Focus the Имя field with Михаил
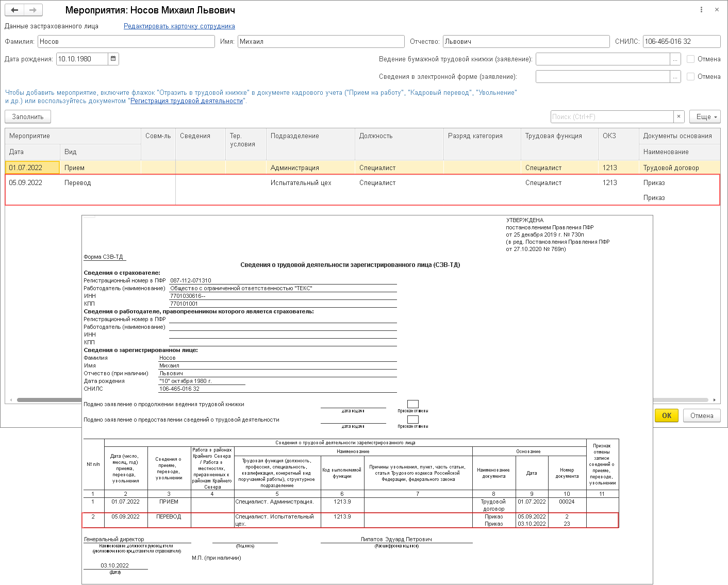Image resolution: width=728 pixels, height=585 pixels. pyautogui.click(x=321, y=42)
